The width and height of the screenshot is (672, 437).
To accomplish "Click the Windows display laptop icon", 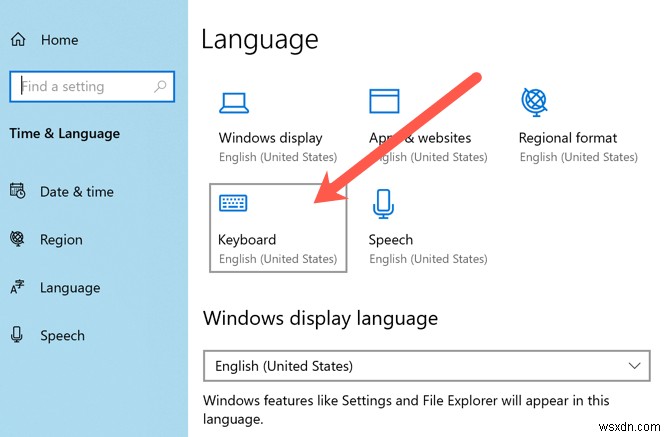I will click(234, 103).
